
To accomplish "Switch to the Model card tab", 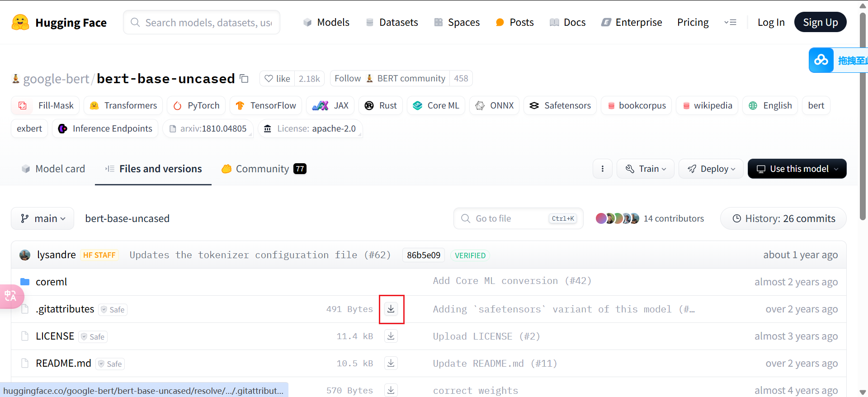I will [x=53, y=169].
